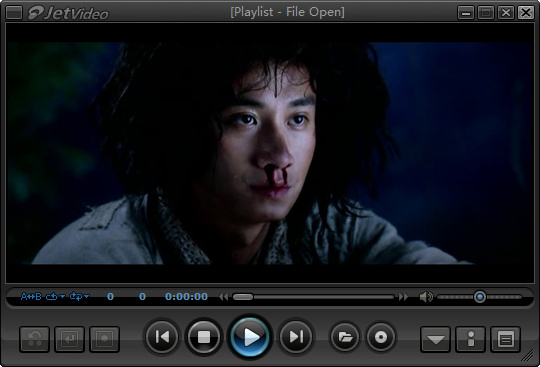The height and width of the screenshot is (367, 540).
Task: Click the disc icon to play a disc
Action: 381,337
